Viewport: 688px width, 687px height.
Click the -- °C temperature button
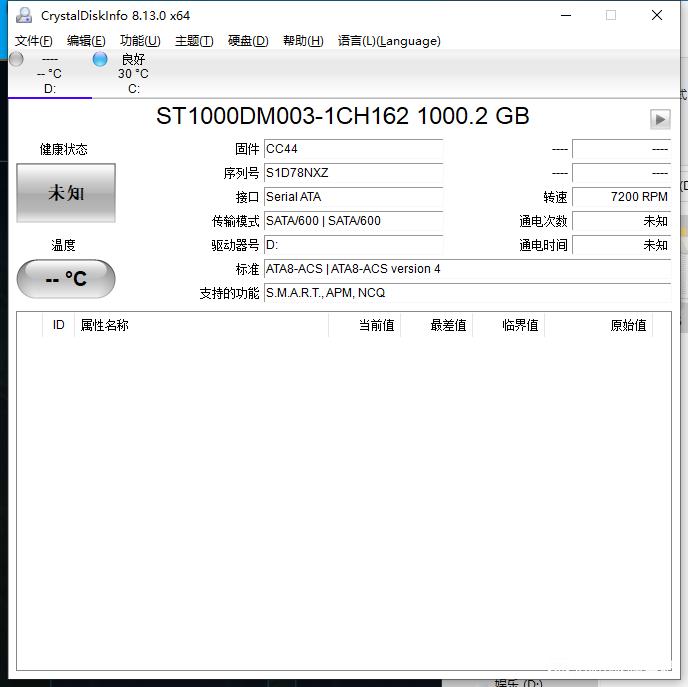point(66,279)
